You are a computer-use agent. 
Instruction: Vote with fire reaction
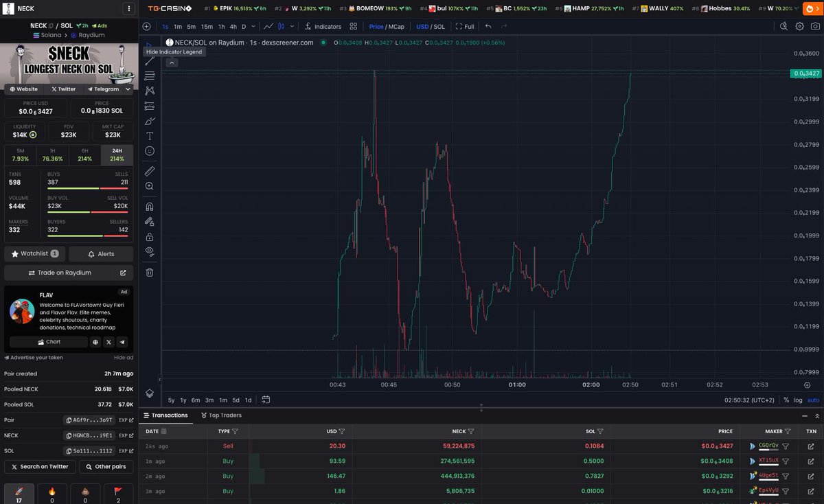(52, 494)
